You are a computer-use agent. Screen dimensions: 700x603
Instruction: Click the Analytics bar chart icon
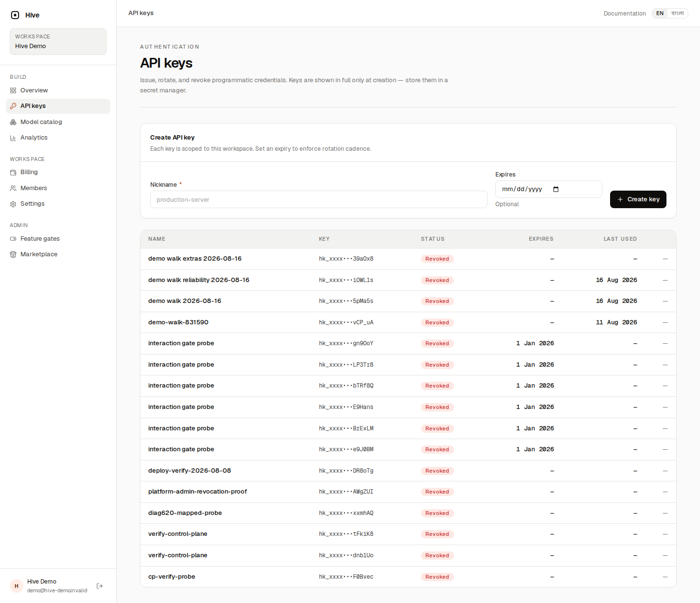point(13,138)
